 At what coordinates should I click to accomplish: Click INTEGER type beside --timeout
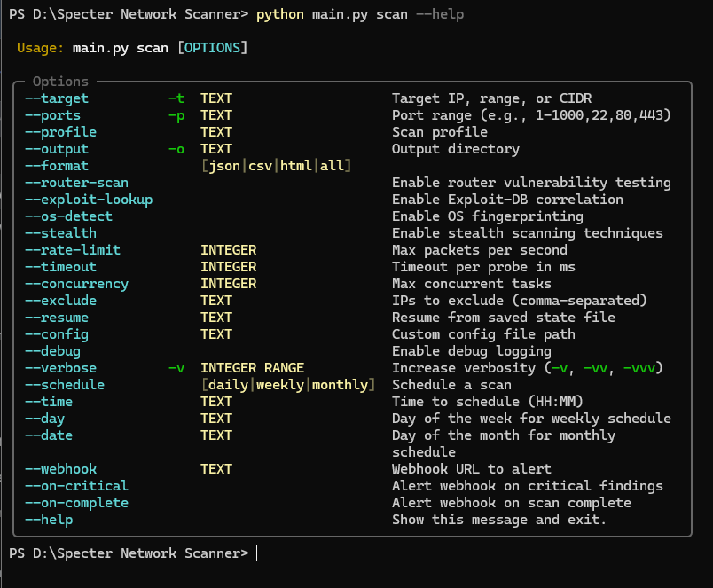point(229,267)
